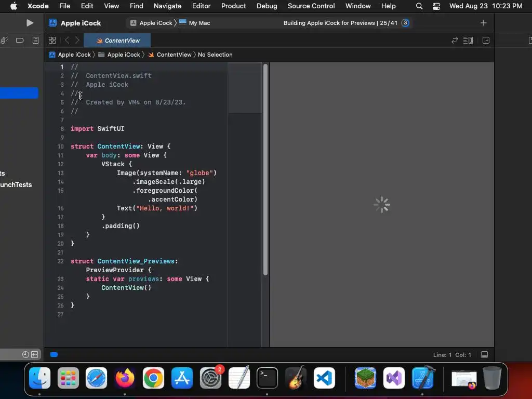Image resolution: width=532 pixels, height=399 pixels.
Task: Open the Navigate menu
Action: click(x=168, y=6)
